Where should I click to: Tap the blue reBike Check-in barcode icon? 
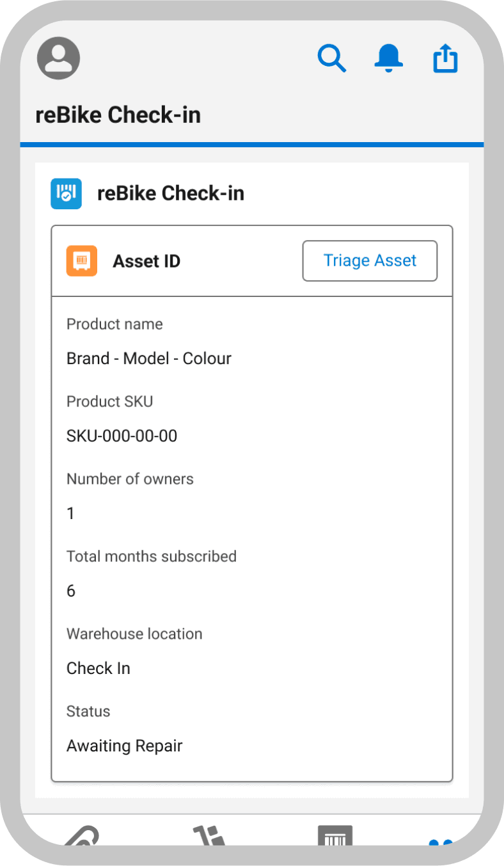[x=66, y=193]
